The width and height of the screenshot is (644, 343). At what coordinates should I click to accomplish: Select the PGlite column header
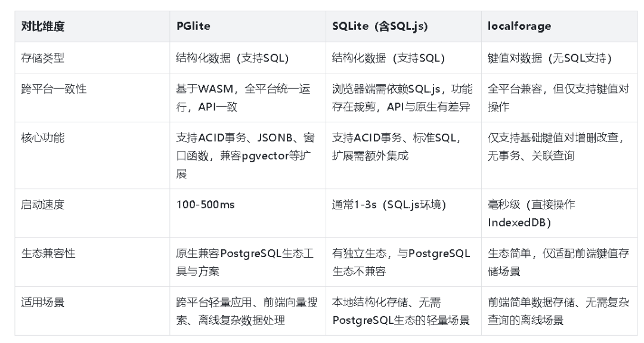click(x=247, y=26)
